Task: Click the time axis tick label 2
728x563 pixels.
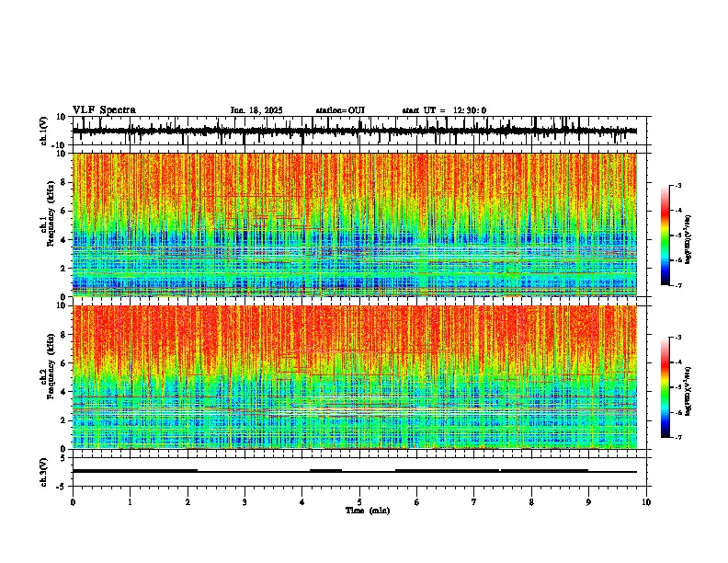Action: click(x=188, y=502)
